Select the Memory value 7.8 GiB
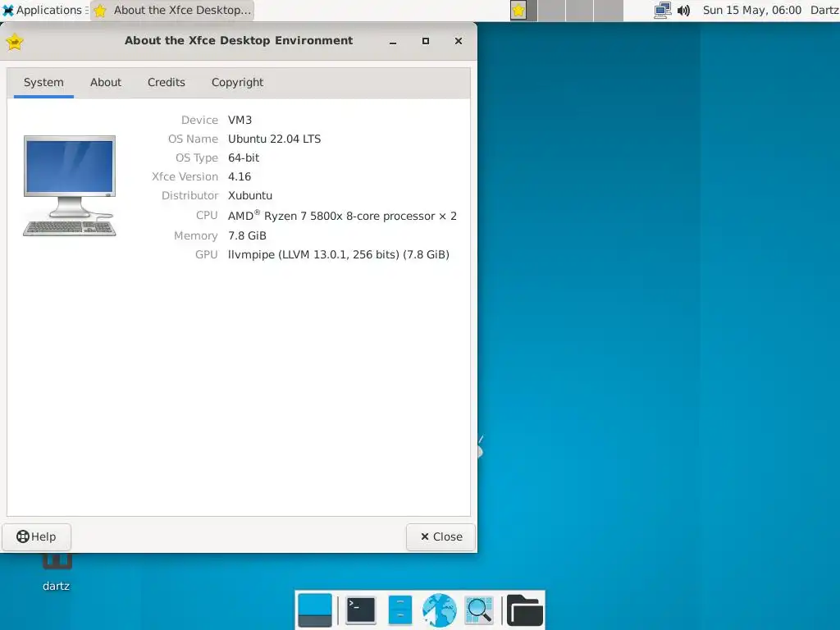This screenshot has height=630, width=840. tap(247, 235)
